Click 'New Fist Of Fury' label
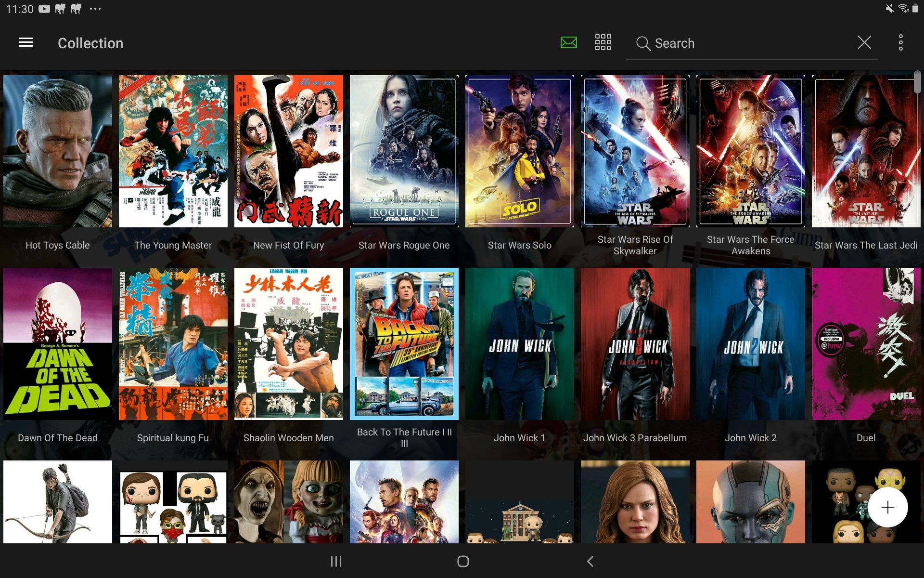The height and width of the screenshot is (578, 924). [289, 245]
